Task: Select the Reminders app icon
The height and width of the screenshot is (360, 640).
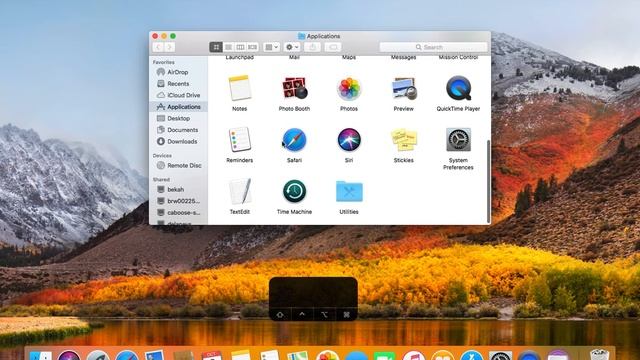Action: [x=240, y=140]
